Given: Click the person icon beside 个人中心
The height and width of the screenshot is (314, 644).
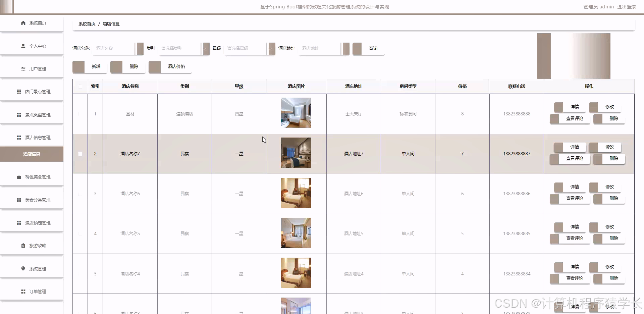Looking at the screenshot, I should pyautogui.click(x=23, y=46).
